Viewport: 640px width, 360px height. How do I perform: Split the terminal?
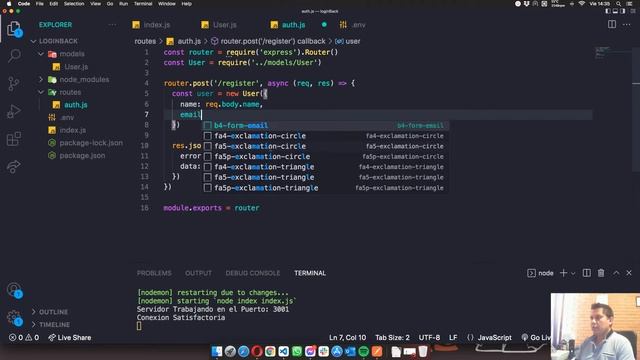[587, 273]
